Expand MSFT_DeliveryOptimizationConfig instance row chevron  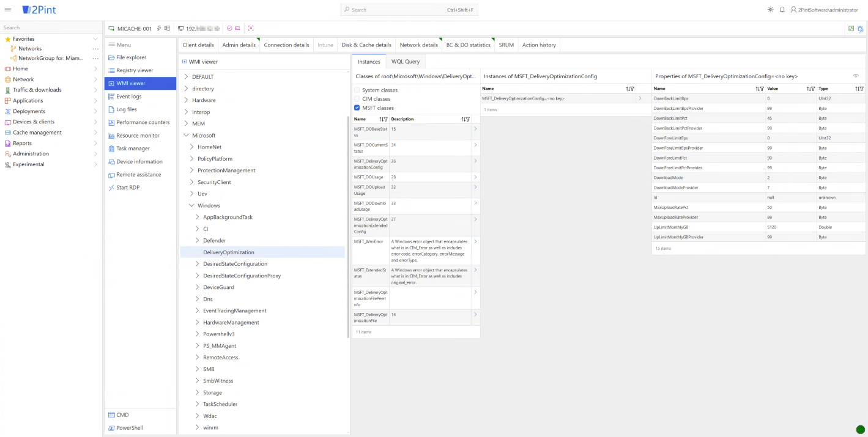click(x=640, y=98)
